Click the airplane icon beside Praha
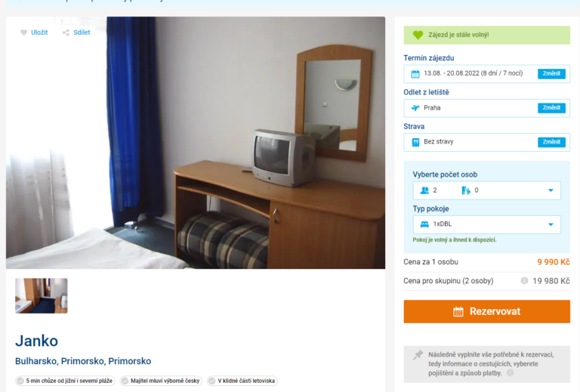The image size is (580, 392). click(415, 108)
